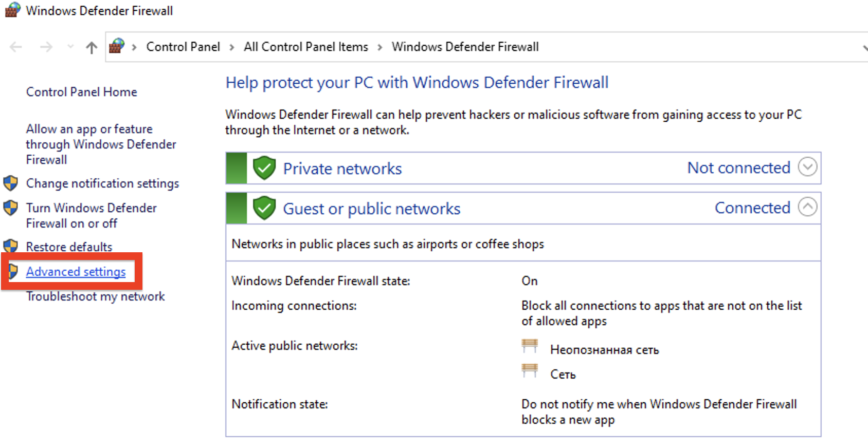Collapse the Guest or public networks chevron

click(807, 207)
